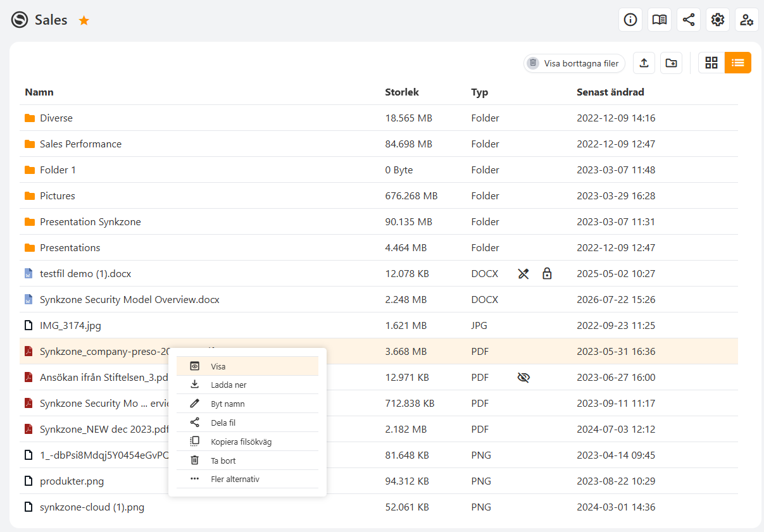Sort by the Namn column header
Image resolution: width=764 pixels, height=532 pixels.
coord(39,92)
